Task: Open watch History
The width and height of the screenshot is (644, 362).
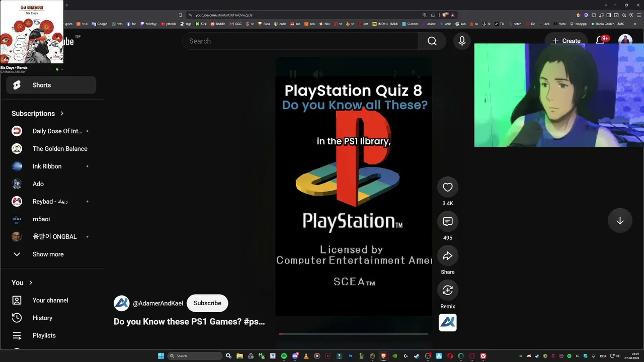Action: pos(51,318)
